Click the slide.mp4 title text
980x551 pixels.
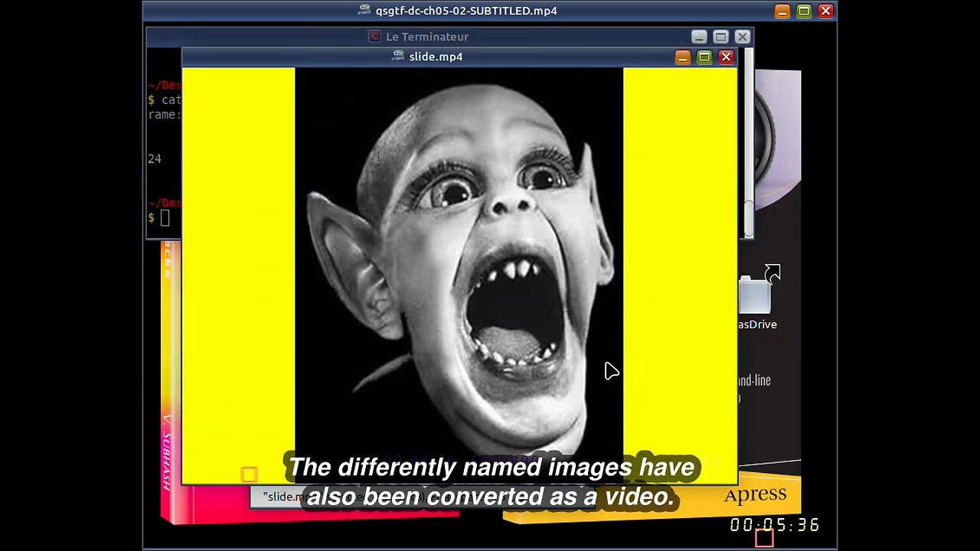[436, 57]
